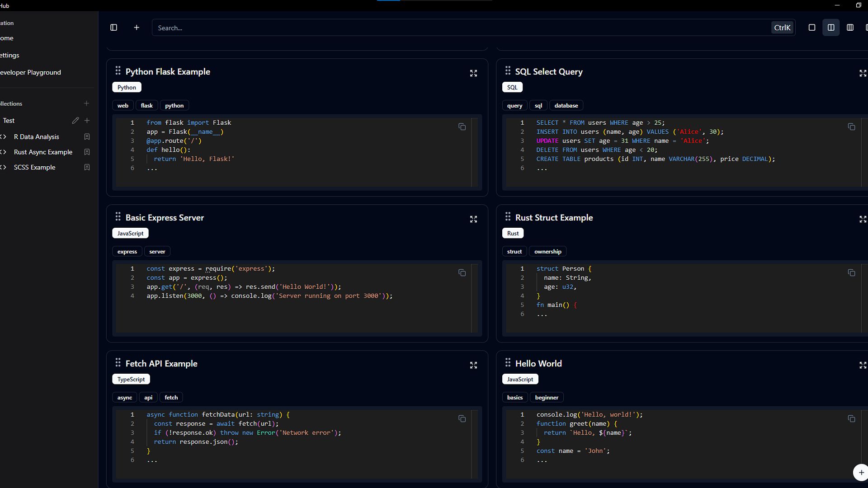Grab the Hello World drag handle
This screenshot has width=868, height=488.
click(508, 362)
